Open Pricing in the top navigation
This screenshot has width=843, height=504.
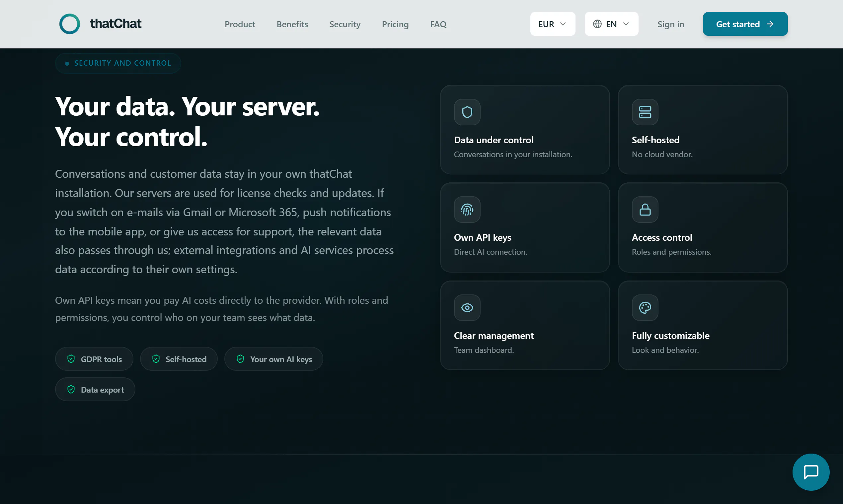pos(395,24)
